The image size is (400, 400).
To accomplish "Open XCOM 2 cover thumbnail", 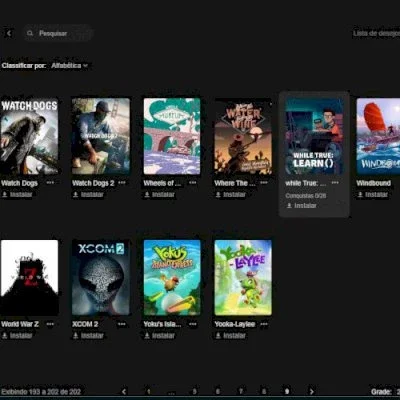I will pos(101,277).
